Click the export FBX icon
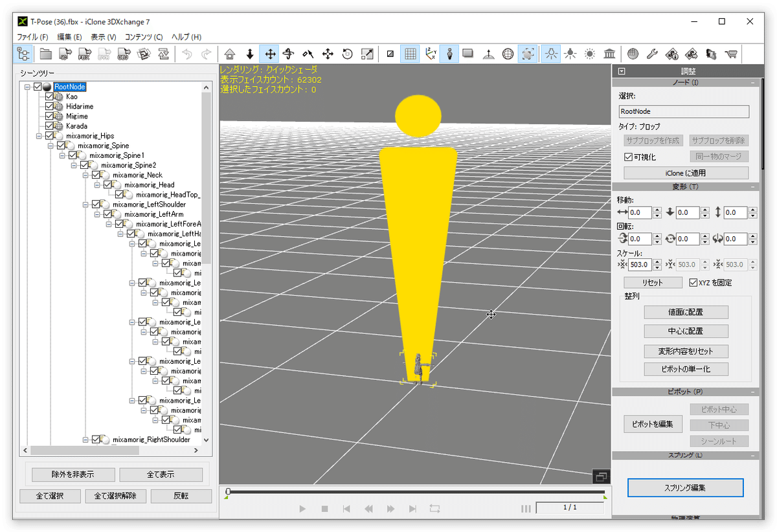The image size is (777, 532). coord(84,54)
